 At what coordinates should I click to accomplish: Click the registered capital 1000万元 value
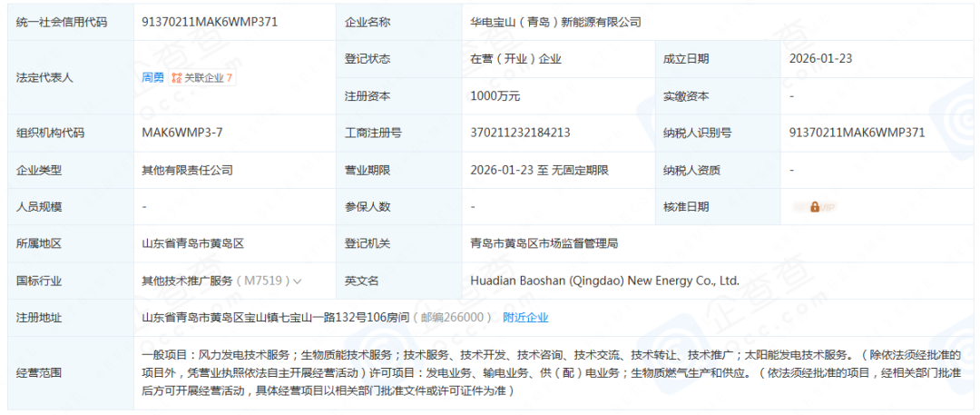[x=495, y=96]
